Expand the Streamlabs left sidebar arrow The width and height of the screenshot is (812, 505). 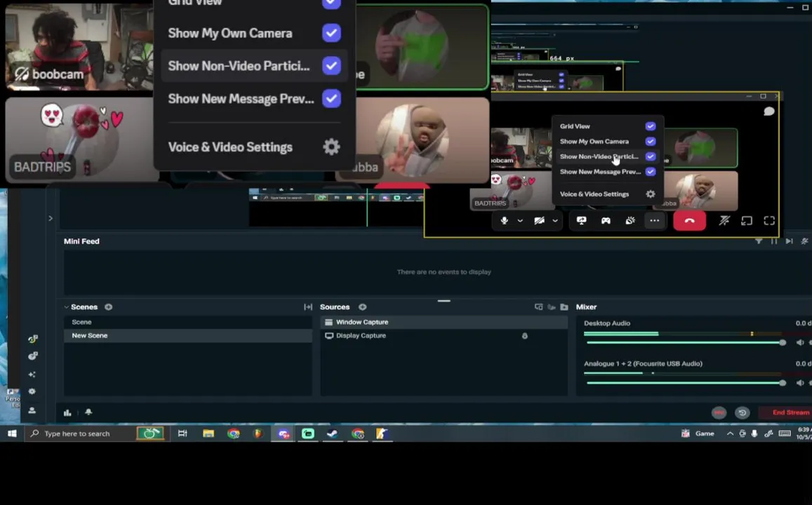tap(51, 218)
